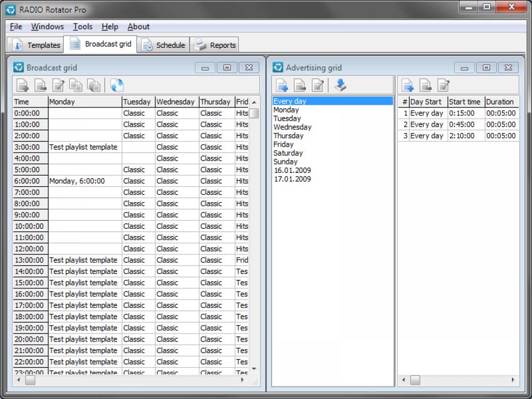This screenshot has width=532, height=399.
Task: Open the Windows menu
Action: tap(47, 27)
